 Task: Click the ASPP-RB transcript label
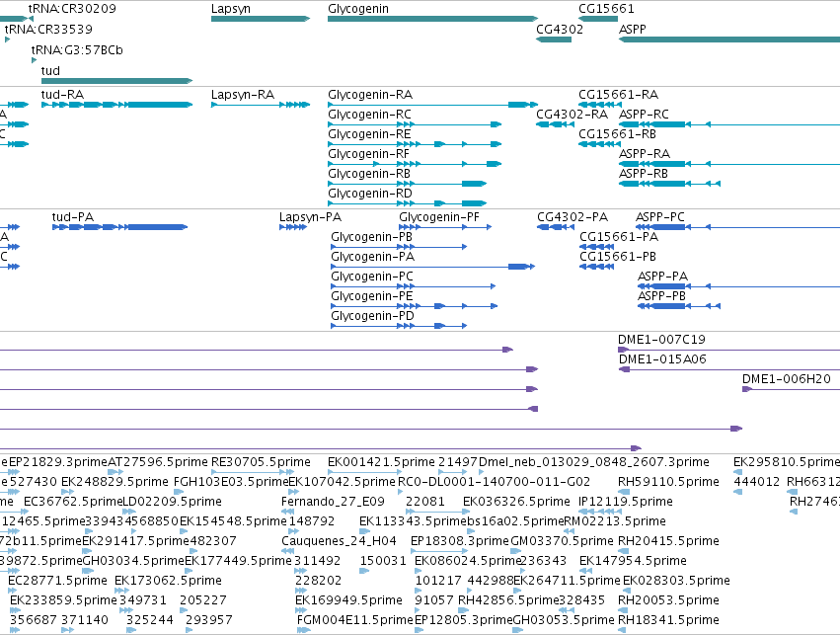point(644,174)
